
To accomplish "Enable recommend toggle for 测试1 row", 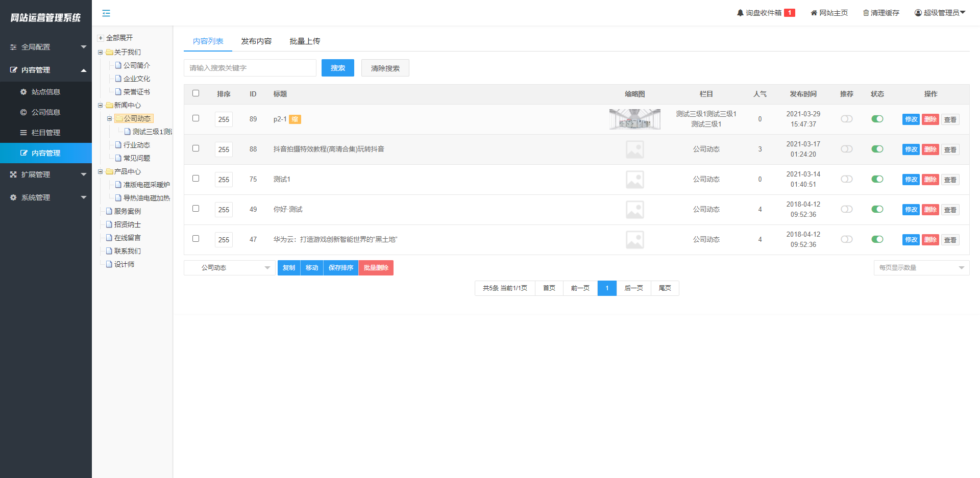I will (x=846, y=179).
